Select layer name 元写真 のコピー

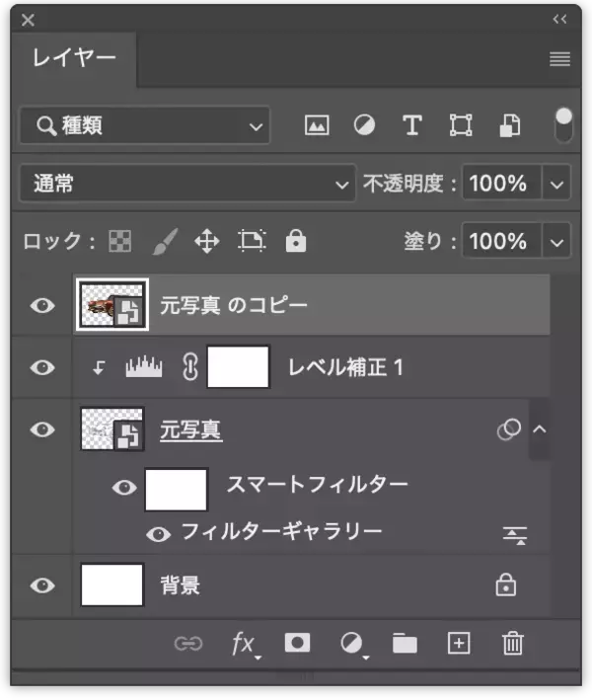tap(234, 306)
